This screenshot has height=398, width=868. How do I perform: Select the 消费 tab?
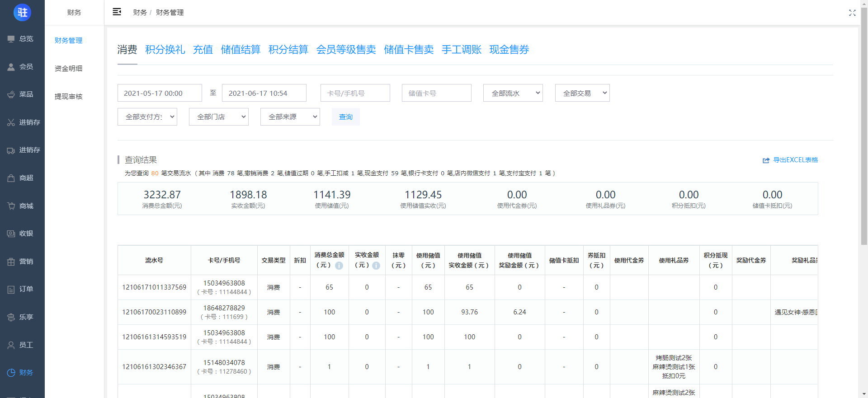point(127,50)
